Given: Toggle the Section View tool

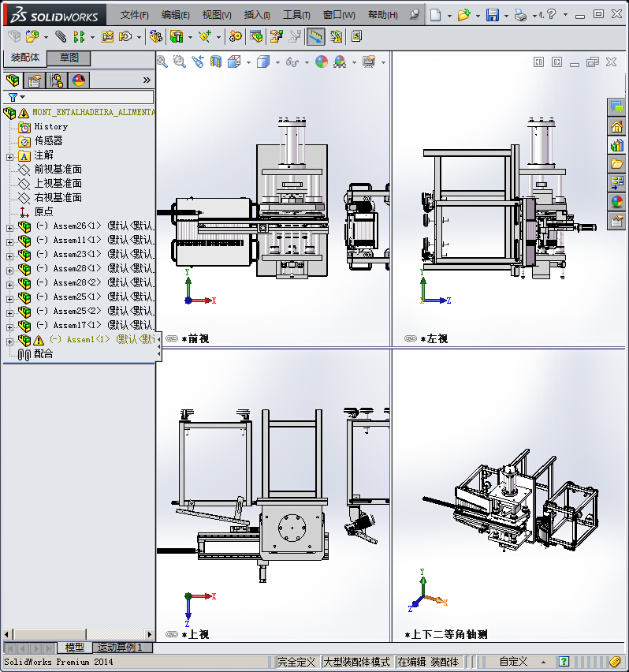Looking at the screenshot, I should (216, 62).
